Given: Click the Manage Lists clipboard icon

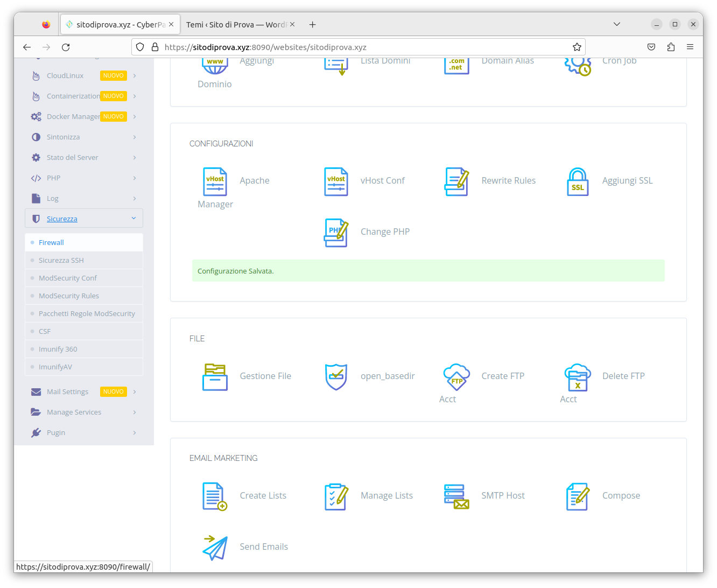Looking at the screenshot, I should (336, 496).
